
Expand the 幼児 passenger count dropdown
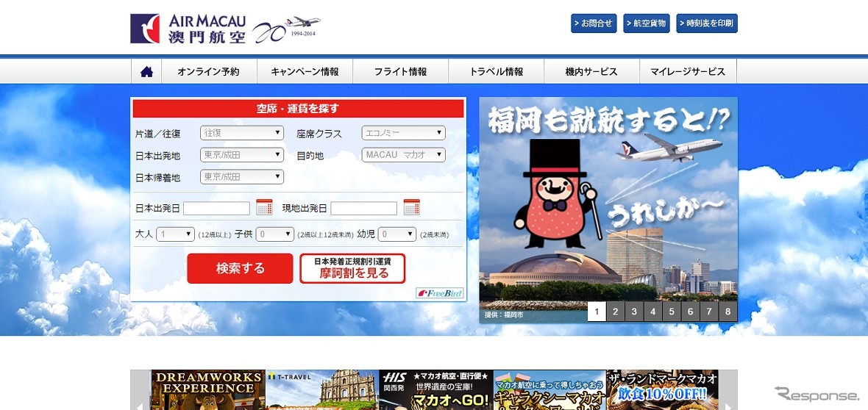point(397,234)
